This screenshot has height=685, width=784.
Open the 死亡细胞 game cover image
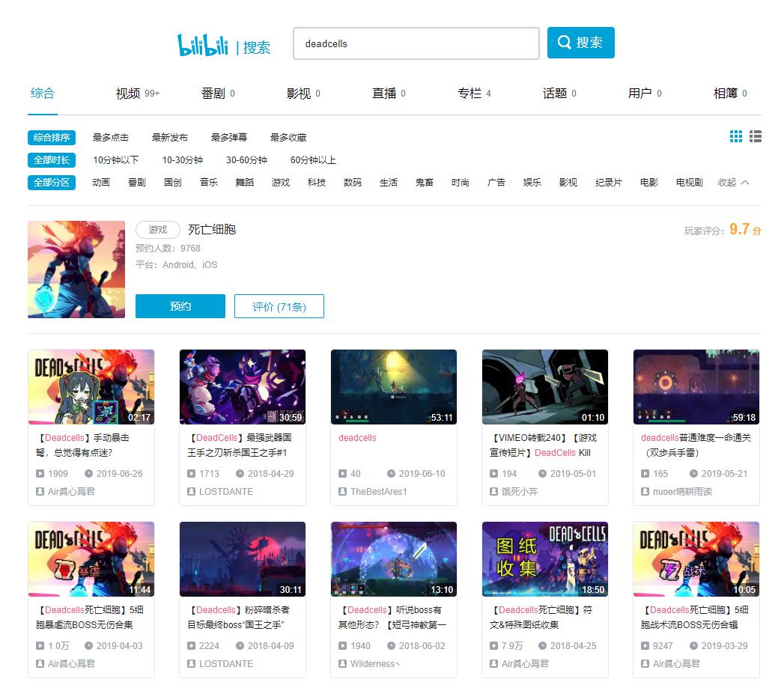coord(76,270)
